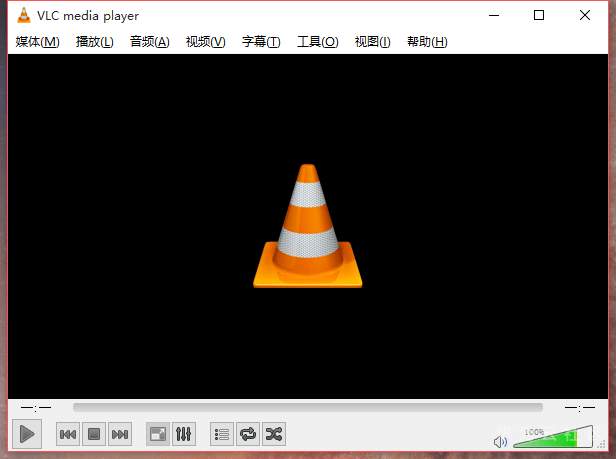Start playback with the Play button

[x=27, y=434]
